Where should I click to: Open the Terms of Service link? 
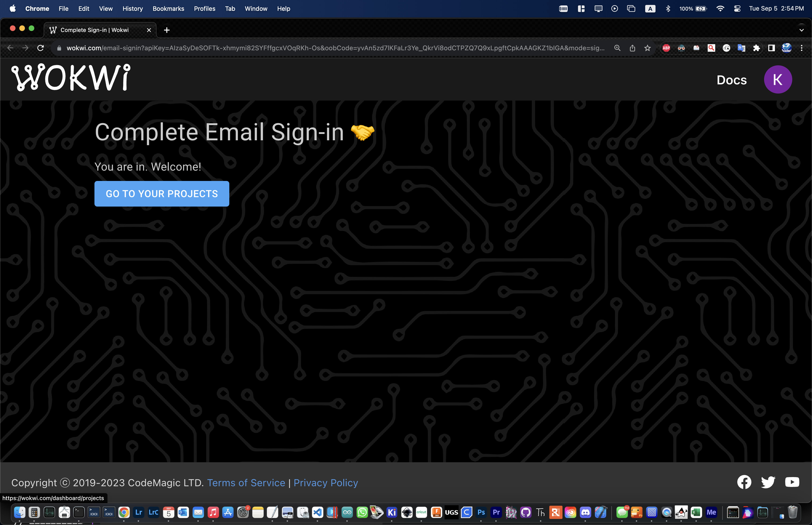pos(246,483)
